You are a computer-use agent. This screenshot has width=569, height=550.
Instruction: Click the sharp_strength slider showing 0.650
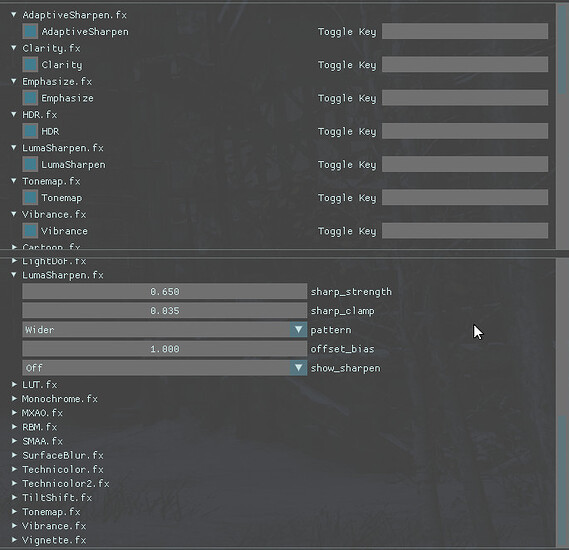click(x=164, y=292)
